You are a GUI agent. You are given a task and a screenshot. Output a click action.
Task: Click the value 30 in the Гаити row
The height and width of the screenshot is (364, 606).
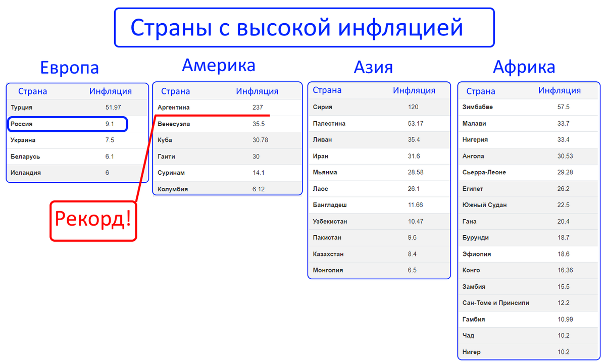(256, 157)
